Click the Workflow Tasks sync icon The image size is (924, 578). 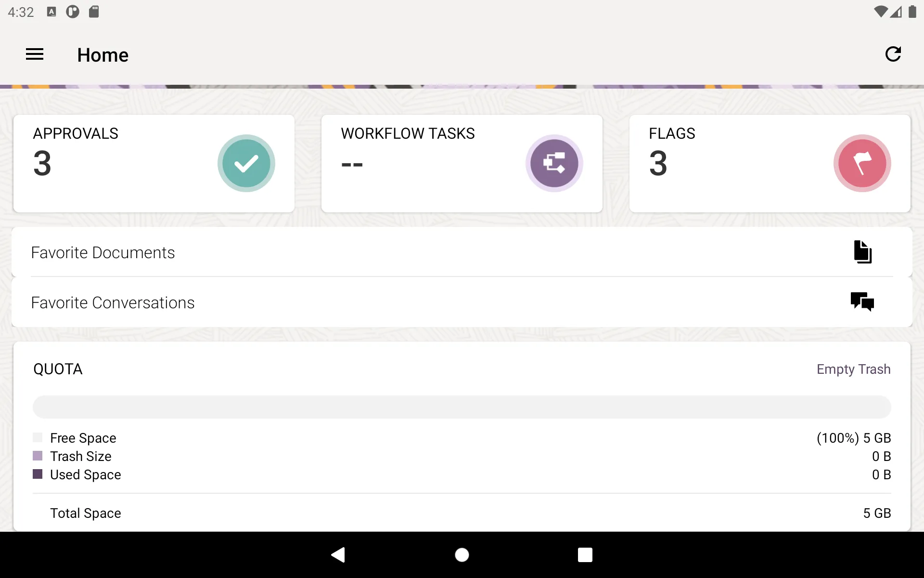[554, 163]
